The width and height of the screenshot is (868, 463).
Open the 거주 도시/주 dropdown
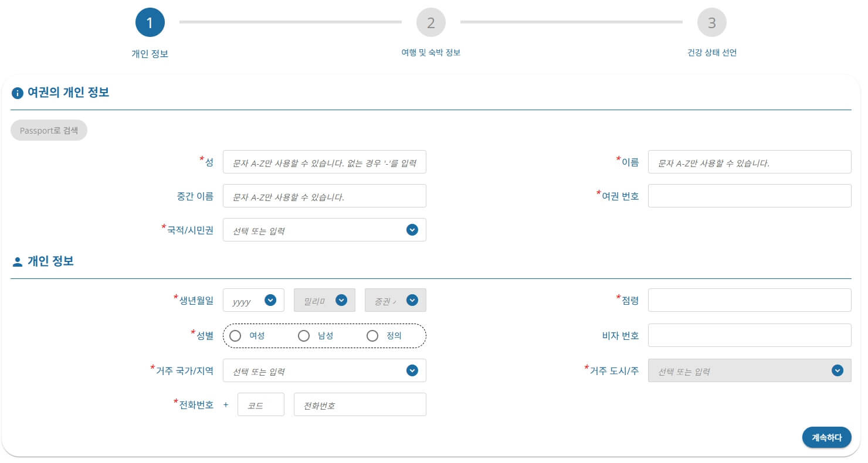pos(750,370)
